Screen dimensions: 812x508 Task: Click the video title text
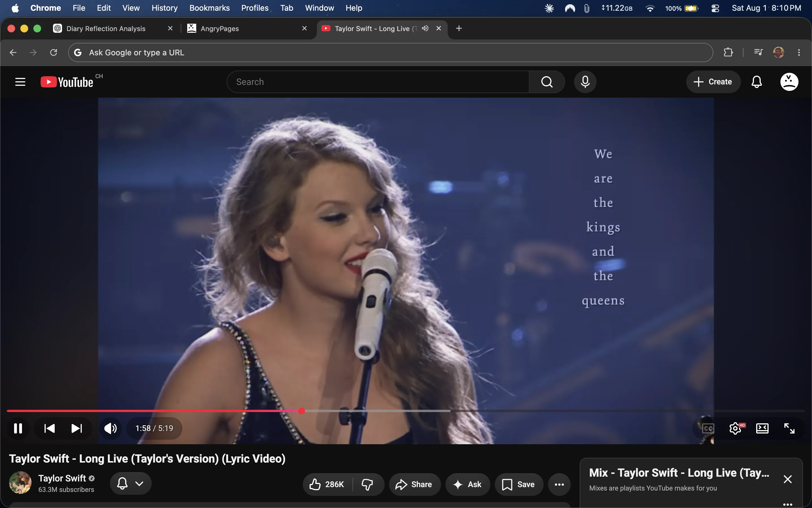147,459
